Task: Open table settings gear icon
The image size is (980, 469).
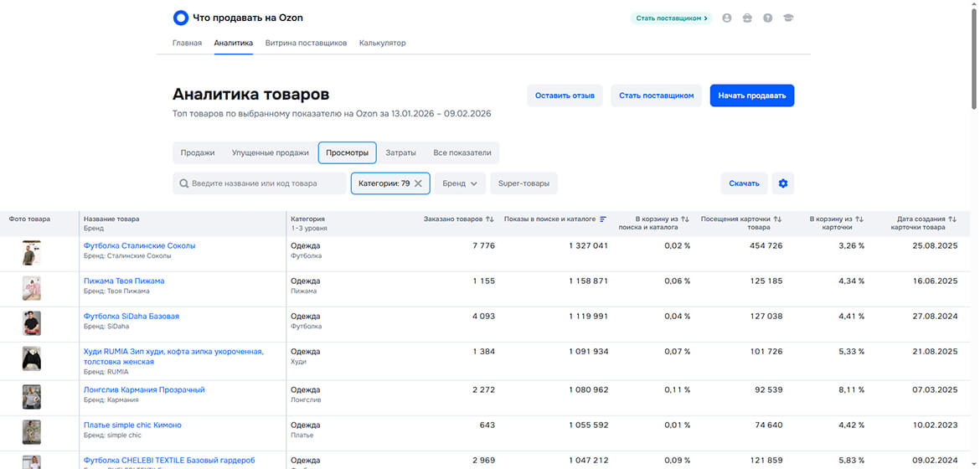Action: tap(783, 183)
